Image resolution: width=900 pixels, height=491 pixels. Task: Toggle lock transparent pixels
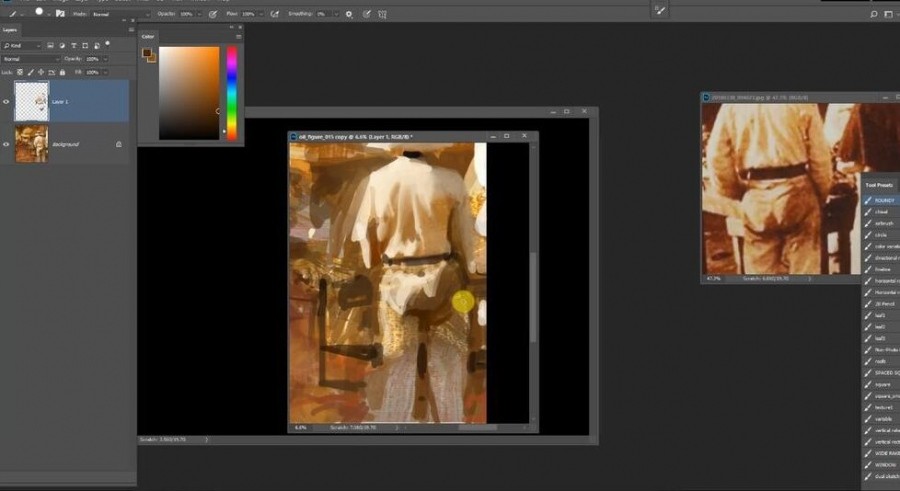pyautogui.click(x=20, y=72)
